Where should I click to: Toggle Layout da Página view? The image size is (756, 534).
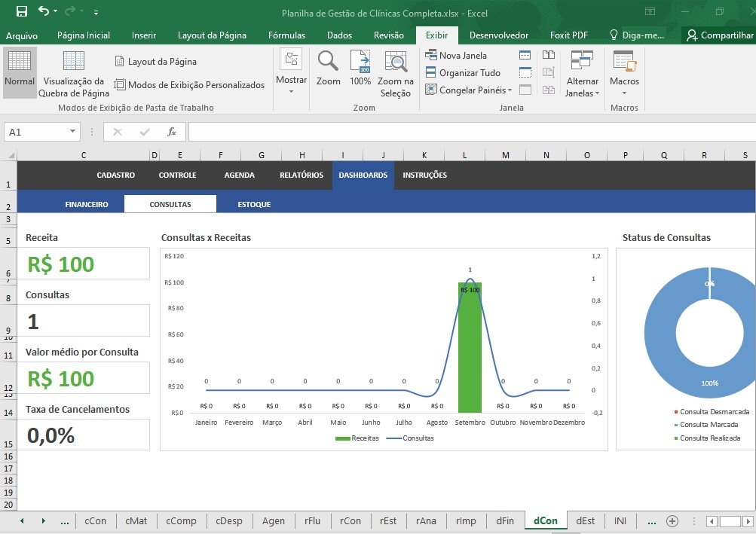point(156,62)
